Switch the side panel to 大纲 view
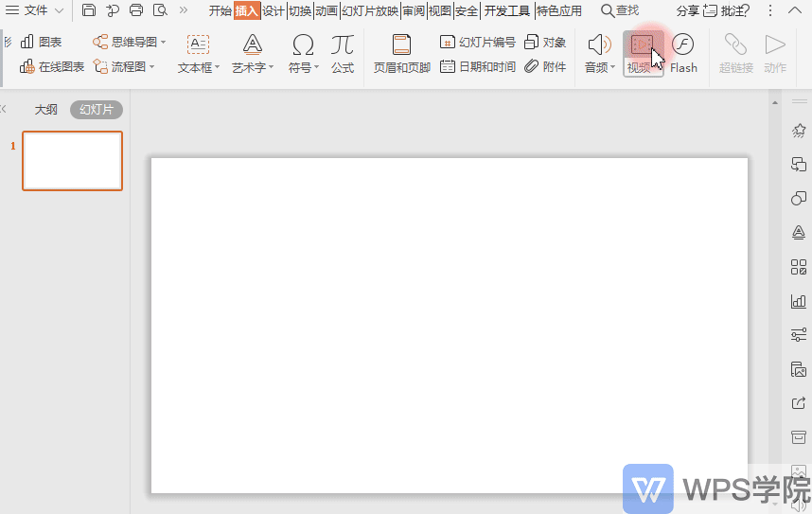Viewport: 812px width, 514px height. (x=45, y=109)
